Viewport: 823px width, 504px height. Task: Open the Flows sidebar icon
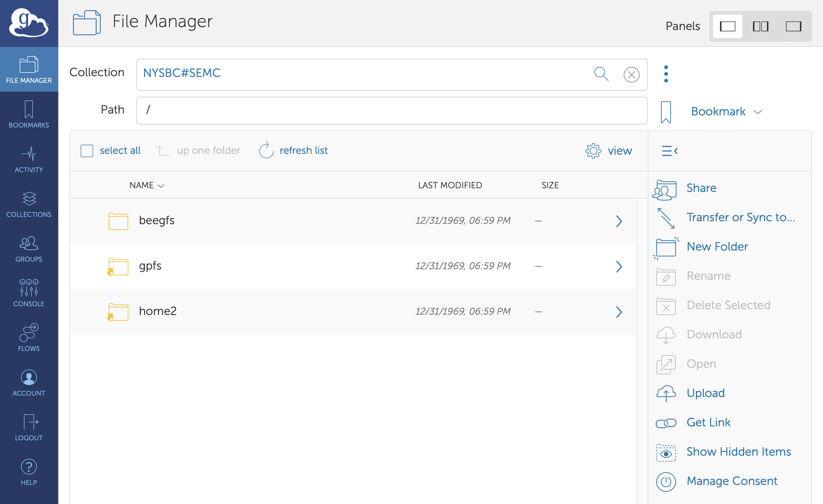pyautogui.click(x=29, y=338)
